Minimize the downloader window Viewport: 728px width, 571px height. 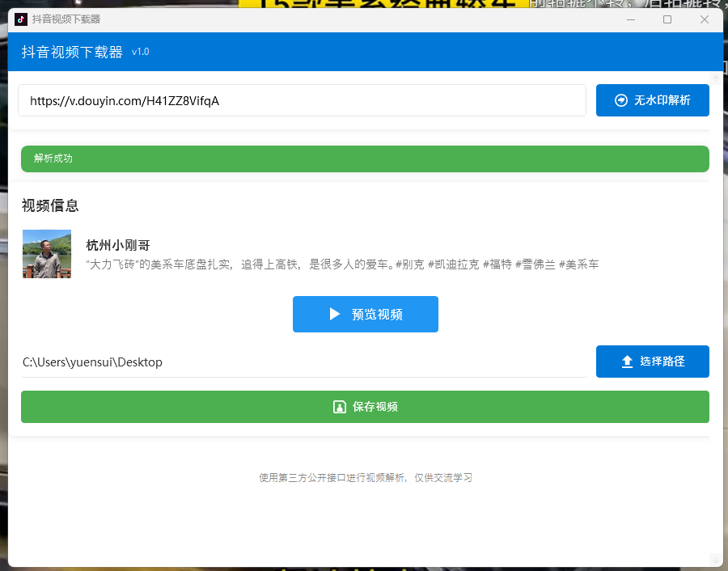coord(630,19)
